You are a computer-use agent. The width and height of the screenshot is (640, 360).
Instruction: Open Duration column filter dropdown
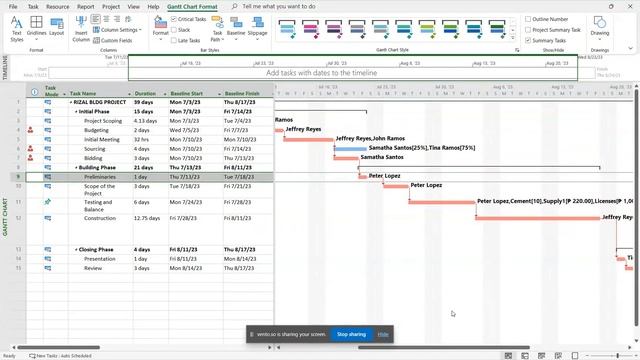coord(165,94)
